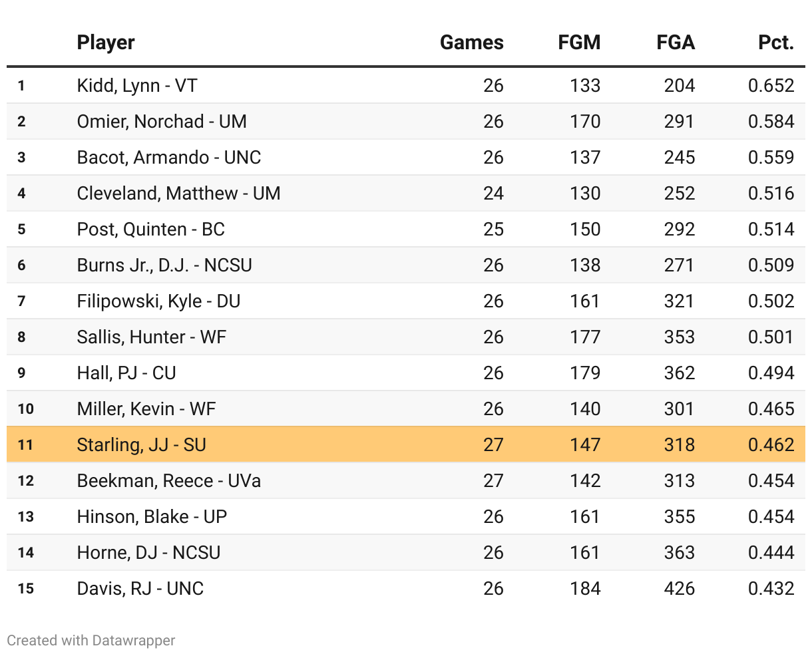Select Post, Quinten - BC player cell
The image size is (812, 656).
(151, 229)
